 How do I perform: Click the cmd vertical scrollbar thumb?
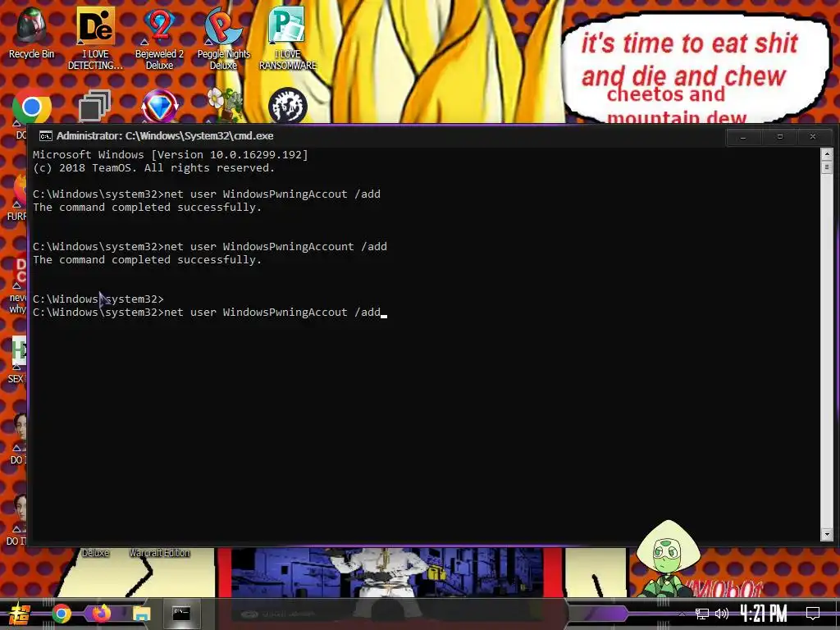click(827, 167)
